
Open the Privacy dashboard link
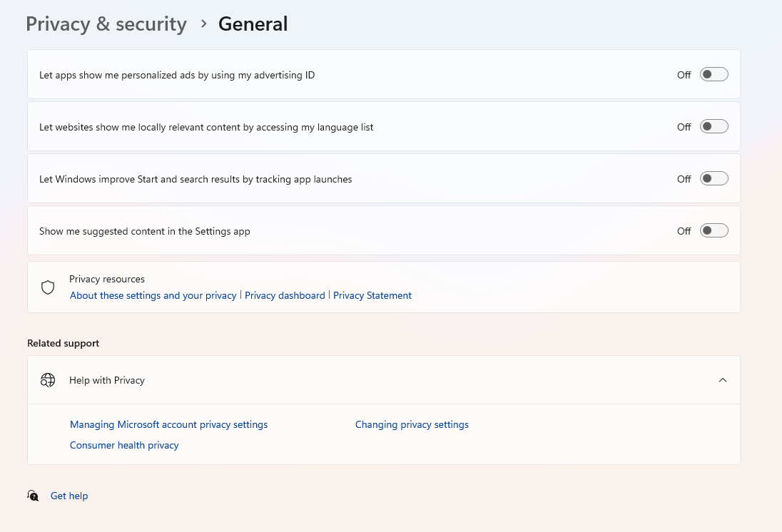click(x=285, y=295)
